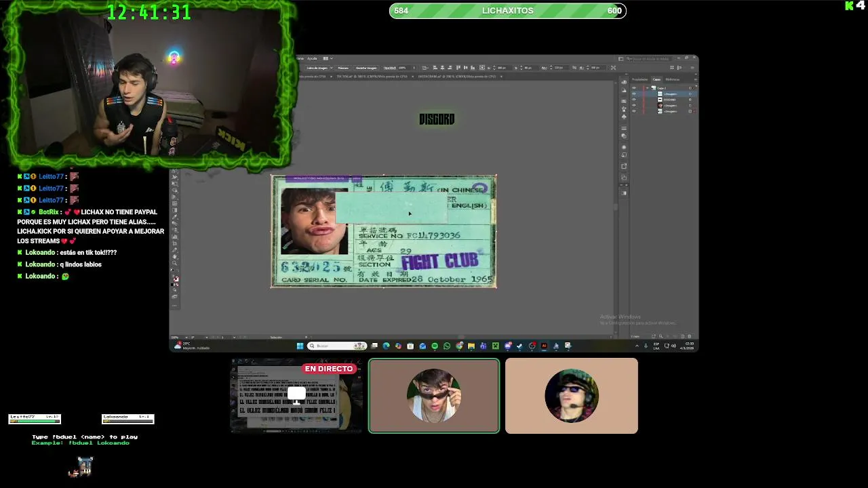Open the Symbols panel club-shaped icon
This screenshot has height=488, width=868.
tap(624, 117)
